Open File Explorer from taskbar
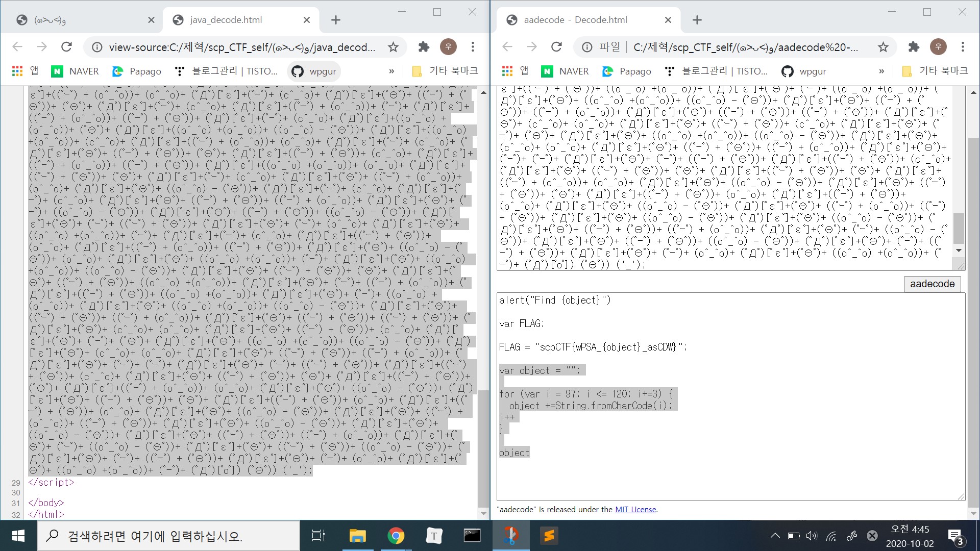Image resolution: width=980 pixels, height=551 pixels. (x=357, y=536)
